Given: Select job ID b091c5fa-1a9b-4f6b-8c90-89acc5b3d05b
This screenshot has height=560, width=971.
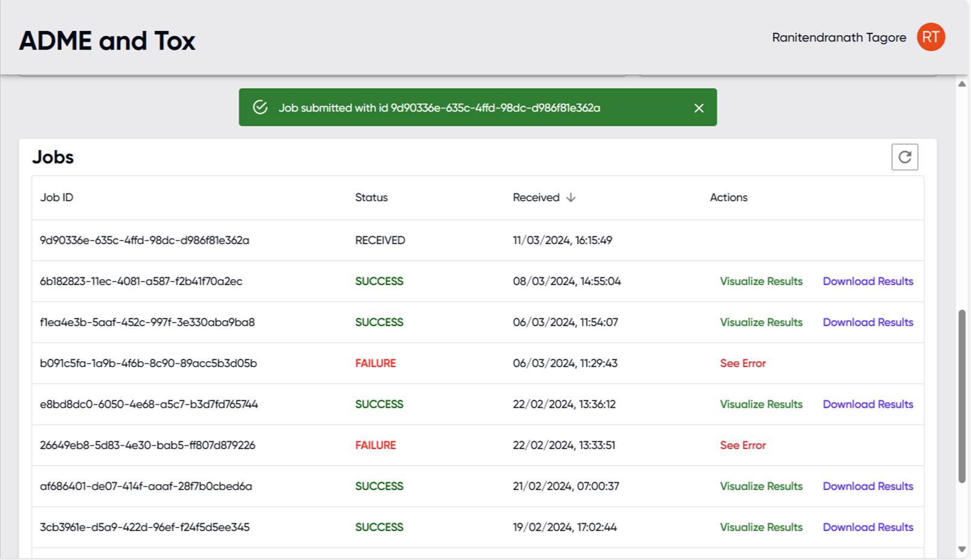Looking at the screenshot, I should click(x=148, y=364).
